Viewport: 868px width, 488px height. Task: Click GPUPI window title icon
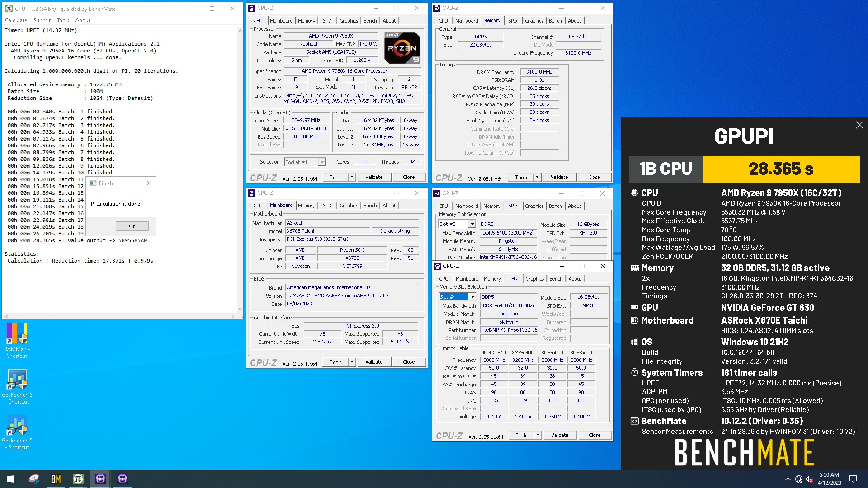point(9,9)
